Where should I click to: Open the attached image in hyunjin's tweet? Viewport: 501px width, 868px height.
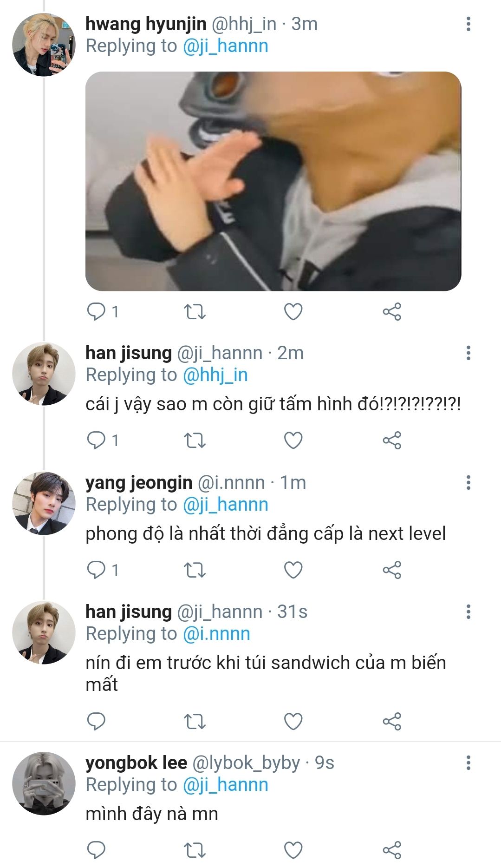(x=273, y=181)
